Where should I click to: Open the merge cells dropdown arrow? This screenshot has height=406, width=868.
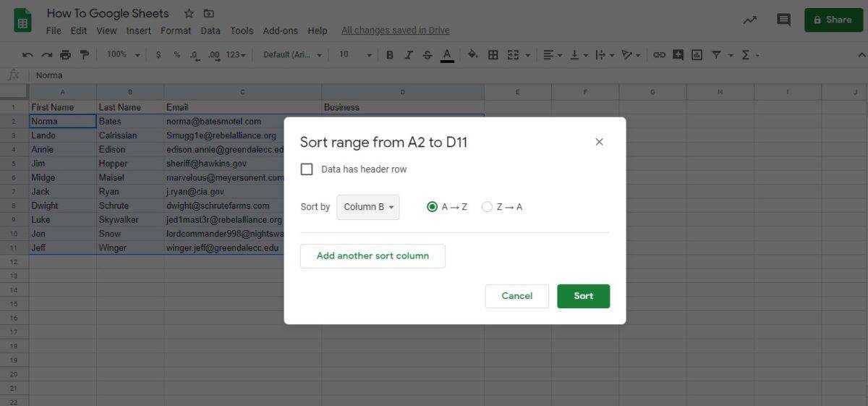click(528, 55)
